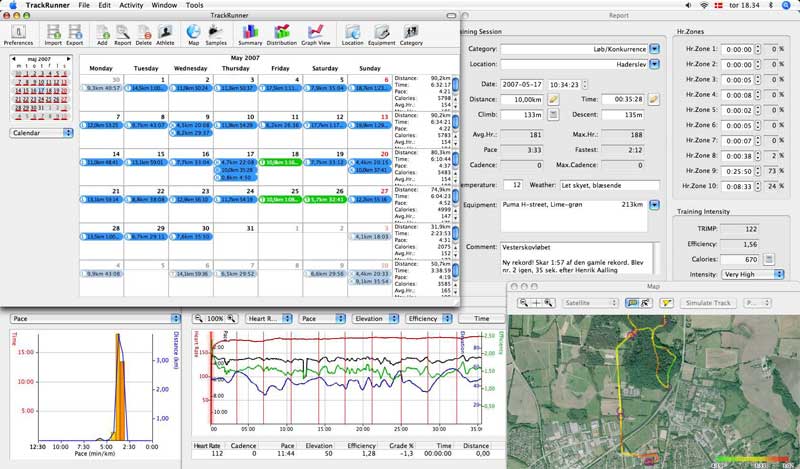
Task: Zoom out on the graph view
Action: pyautogui.click(x=198, y=318)
